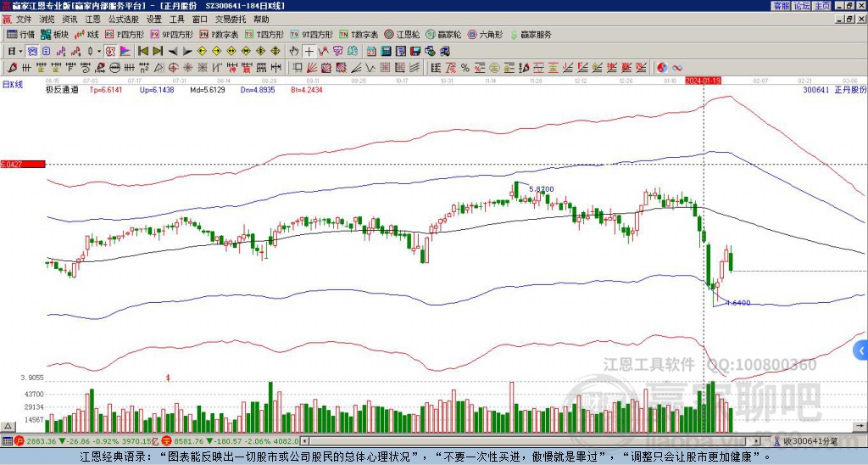The height and width of the screenshot is (465, 868).
Task: Open the 文件 menu
Action: pos(24,20)
